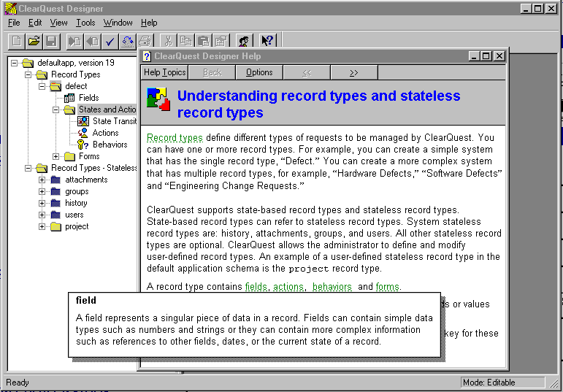
Task: Select the attachments tree item label
Action: coord(86,180)
